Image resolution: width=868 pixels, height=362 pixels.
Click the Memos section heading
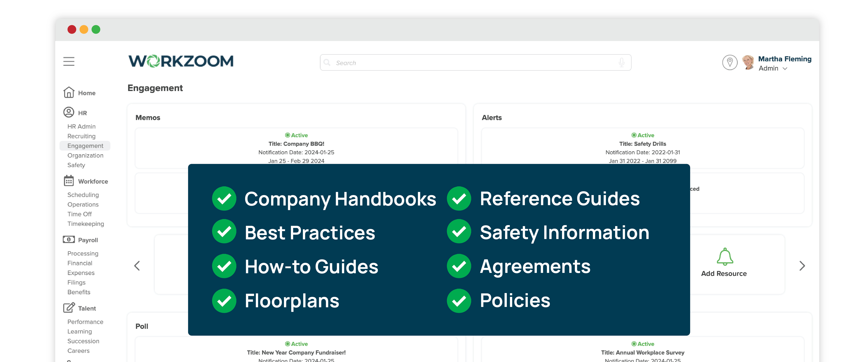coord(148,118)
